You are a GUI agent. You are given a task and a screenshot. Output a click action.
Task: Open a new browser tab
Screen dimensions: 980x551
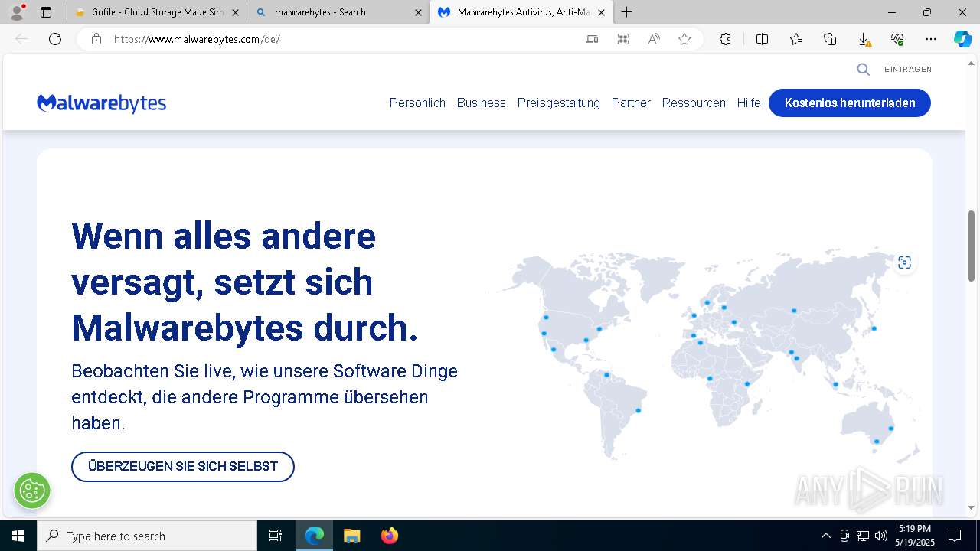(627, 12)
